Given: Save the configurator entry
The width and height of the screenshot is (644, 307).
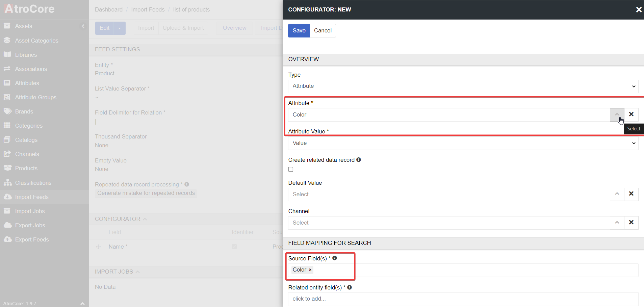Looking at the screenshot, I should click(x=299, y=31).
